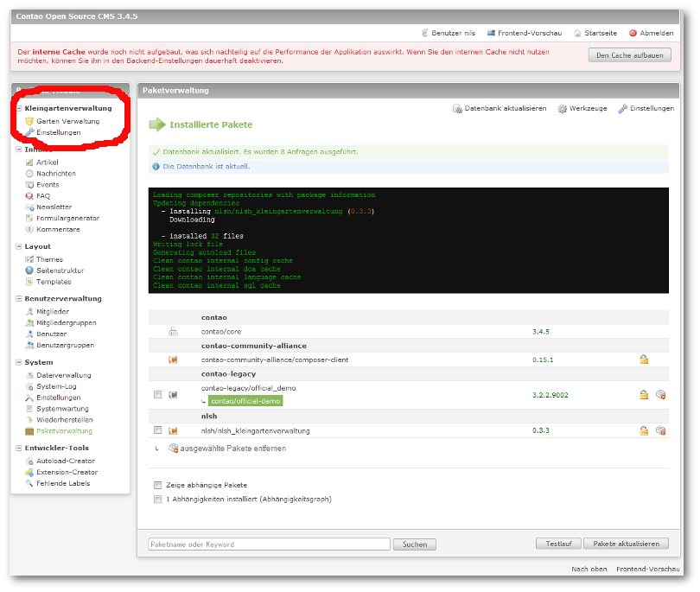Click the Paketverwaltung box icon
The height and width of the screenshot is (592, 700).
tap(29, 431)
